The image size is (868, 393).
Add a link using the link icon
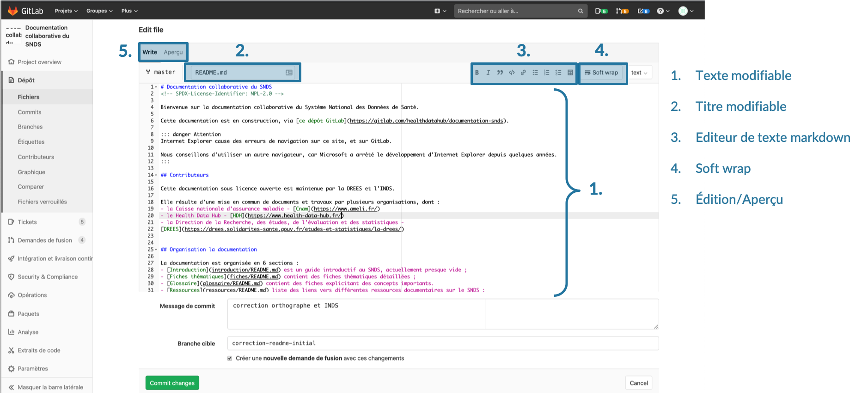point(523,73)
